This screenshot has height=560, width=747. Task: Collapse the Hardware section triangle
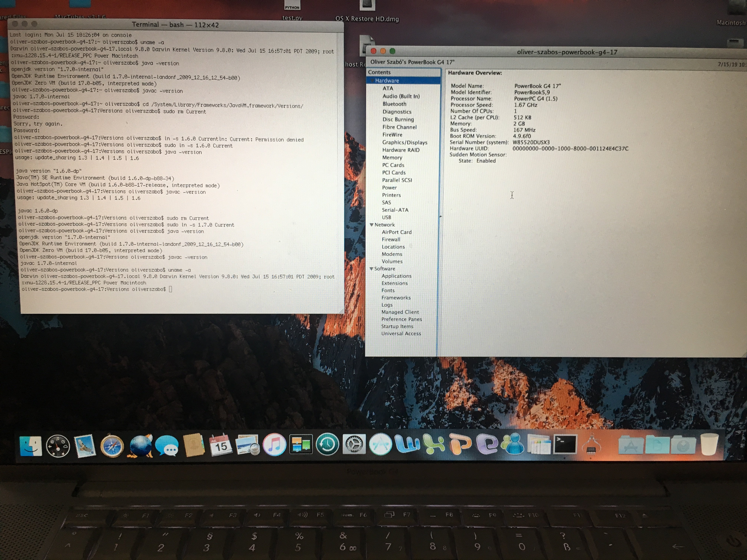(372, 80)
